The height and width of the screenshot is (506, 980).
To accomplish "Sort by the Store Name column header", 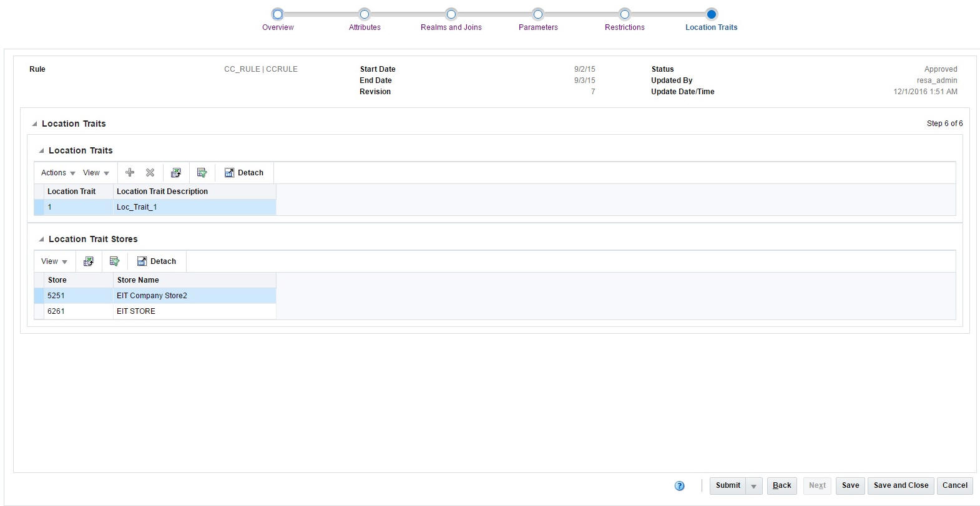I will click(195, 280).
